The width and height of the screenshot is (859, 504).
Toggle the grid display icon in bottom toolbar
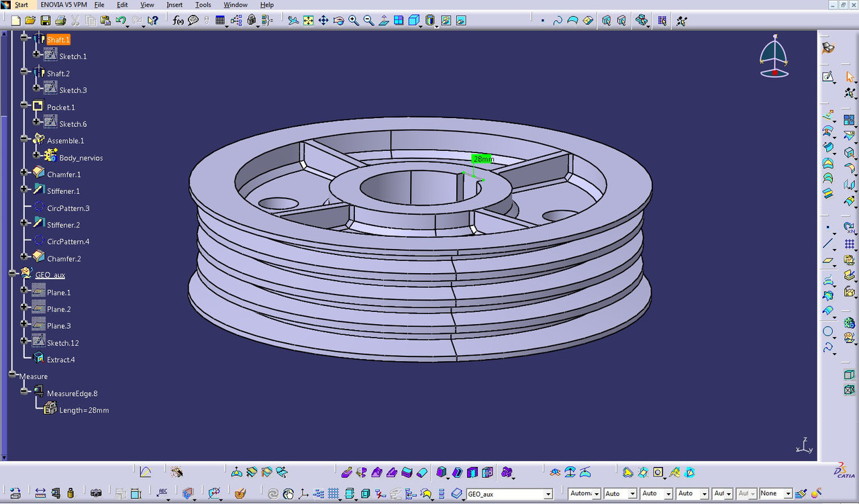click(334, 493)
